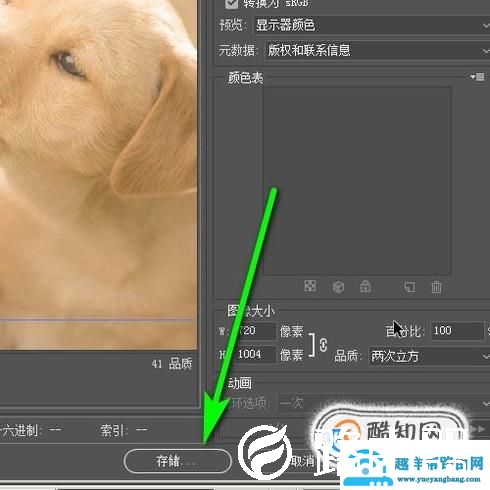Screen dimensions: 490x490
Task: Open the loop options dropdown showing 一次
Action: point(384,404)
